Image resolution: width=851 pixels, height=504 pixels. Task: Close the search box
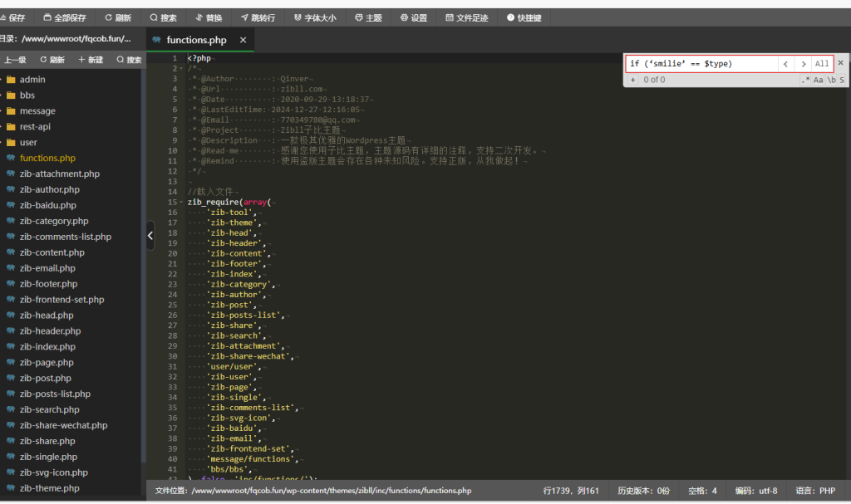841,63
